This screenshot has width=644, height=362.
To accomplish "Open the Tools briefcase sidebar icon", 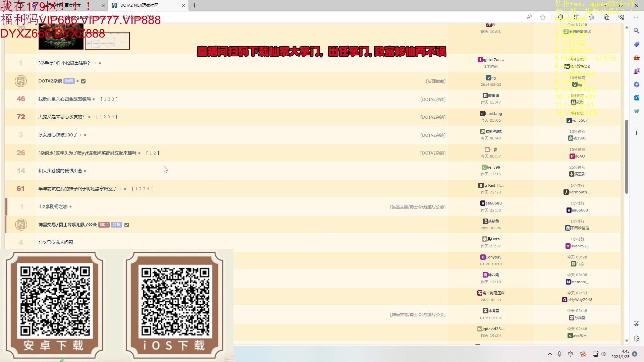I will click(636, 58).
